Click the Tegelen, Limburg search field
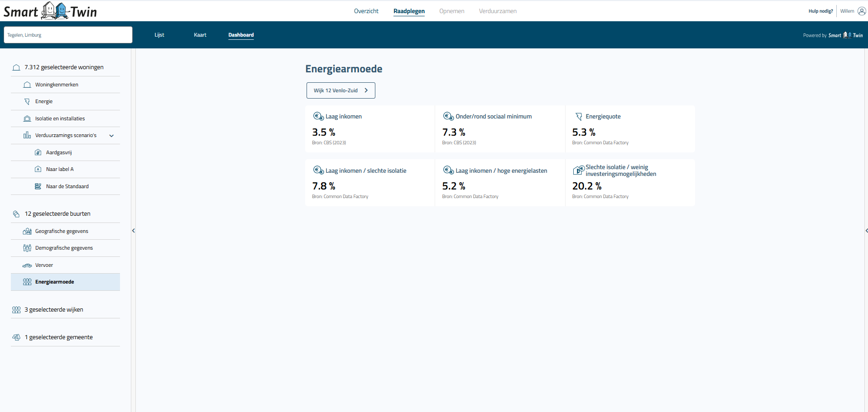Viewport: 868px width, 412px height. pos(68,35)
